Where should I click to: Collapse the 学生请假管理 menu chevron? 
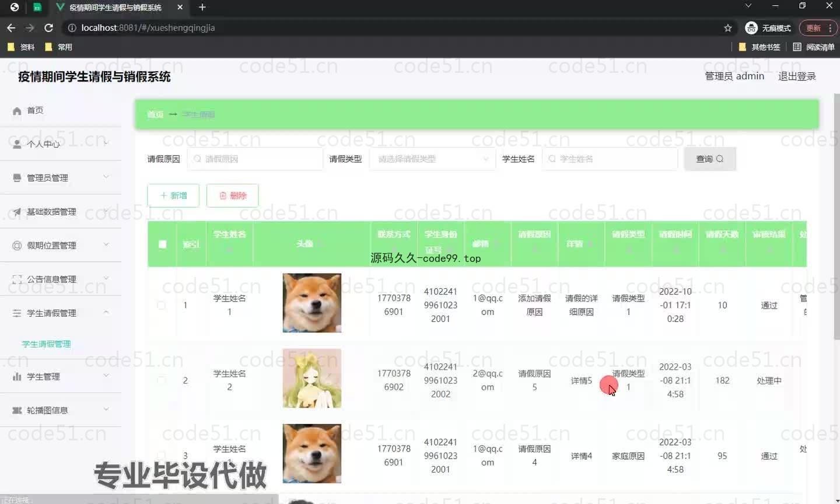coord(106,312)
